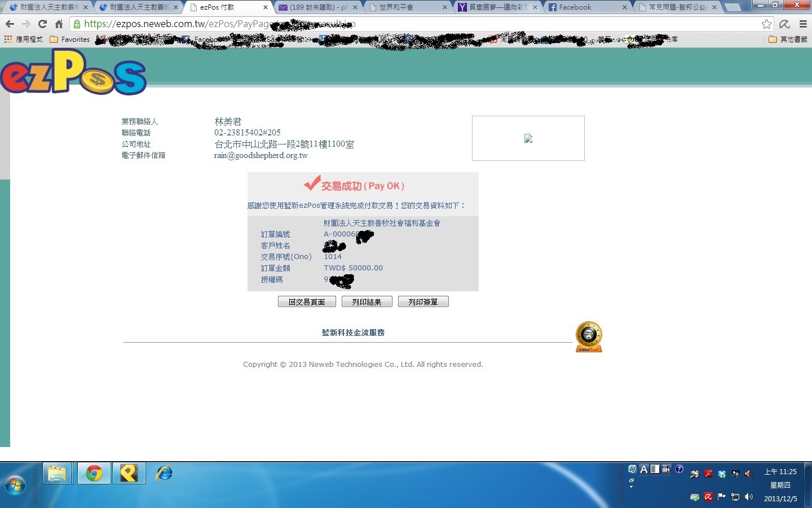The width and height of the screenshot is (812, 508).
Task: Bookmark this page with the star icon
Action: click(766, 24)
